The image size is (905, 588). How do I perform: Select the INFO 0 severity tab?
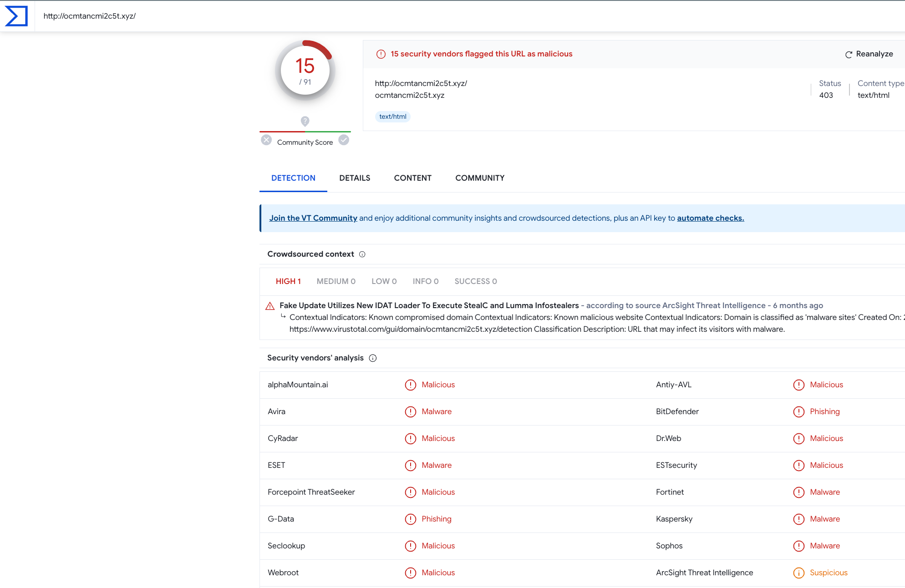pyautogui.click(x=426, y=281)
